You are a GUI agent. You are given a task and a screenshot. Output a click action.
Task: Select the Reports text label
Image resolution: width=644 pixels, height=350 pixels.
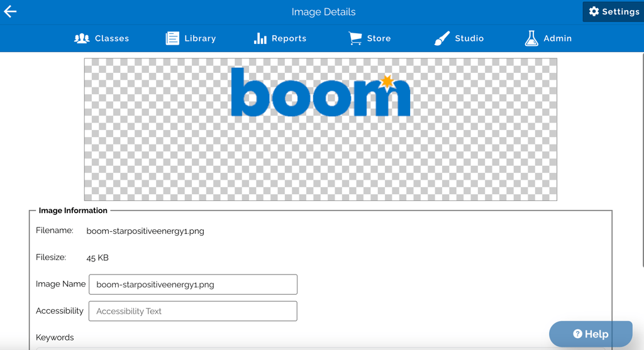click(289, 38)
